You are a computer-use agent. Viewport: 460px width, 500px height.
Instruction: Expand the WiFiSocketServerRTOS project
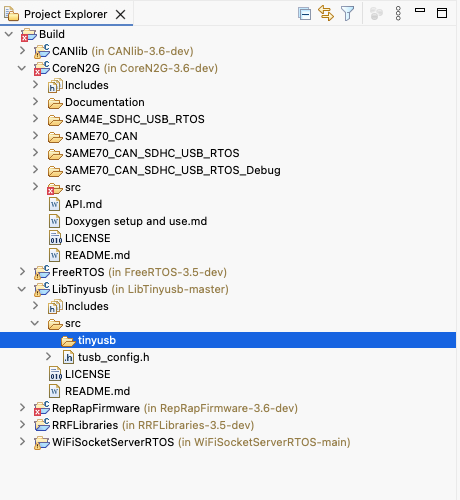click(x=22, y=442)
